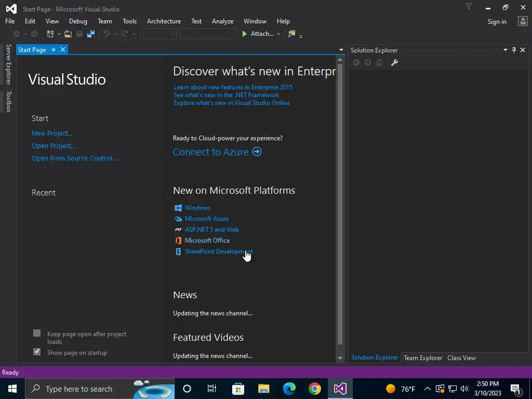Open the Tools menu

coord(129,21)
